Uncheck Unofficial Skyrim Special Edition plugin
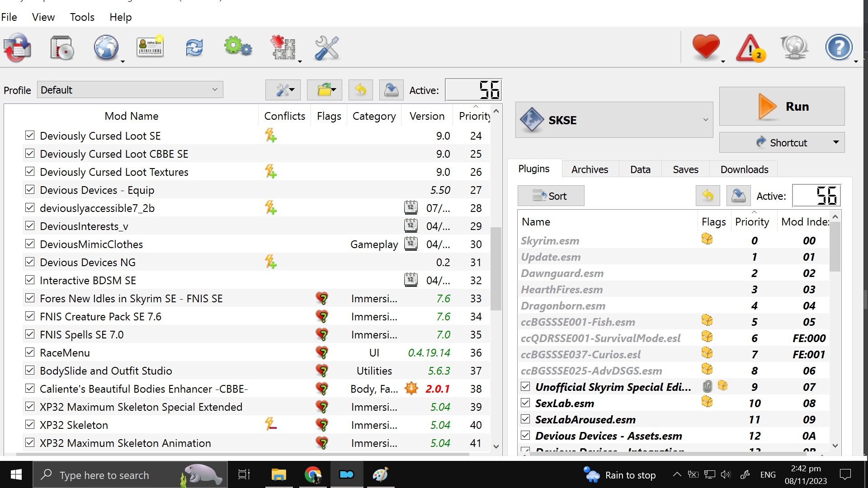 (x=525, y=386)
